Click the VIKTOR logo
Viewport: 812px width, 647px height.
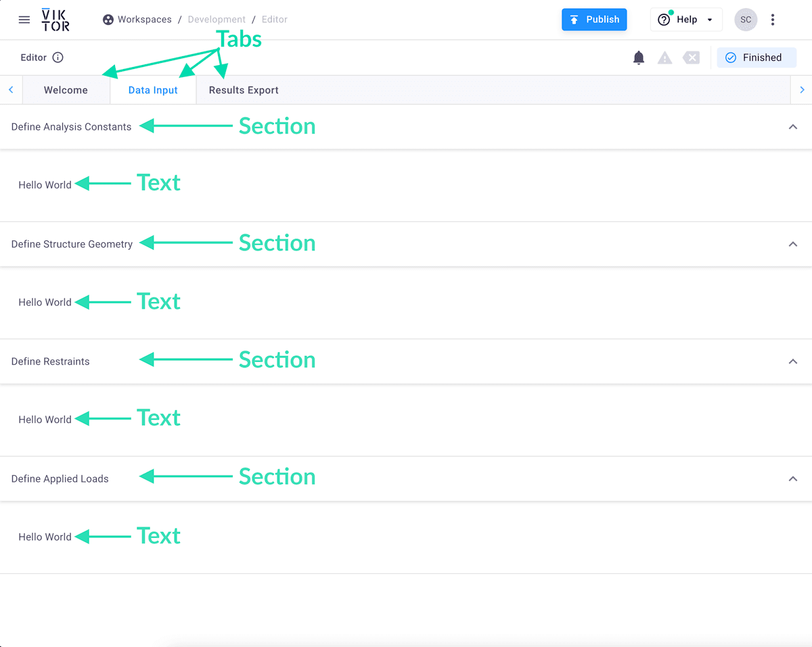coord(55,20)
